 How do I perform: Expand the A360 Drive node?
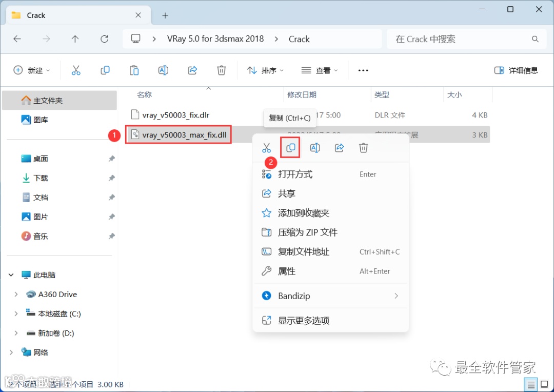tap(16, 294)
